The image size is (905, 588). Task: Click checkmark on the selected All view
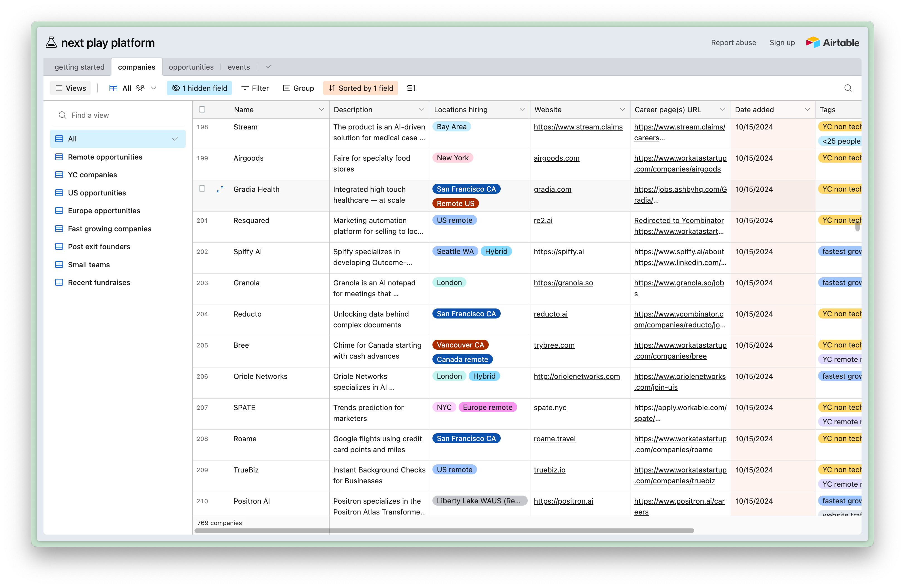[x=175, y=139]
